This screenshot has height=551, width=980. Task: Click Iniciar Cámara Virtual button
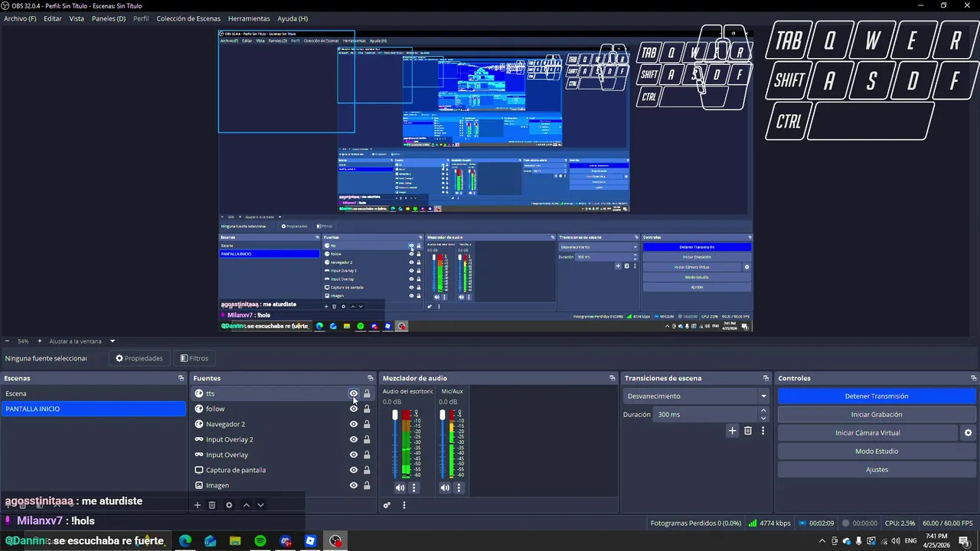(867, 433)
